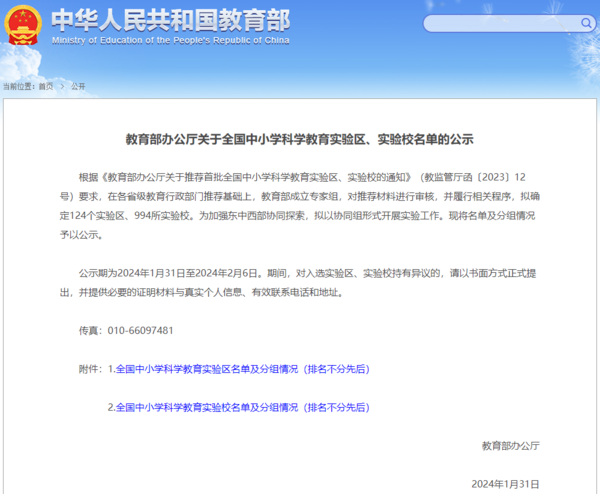Click the search magnifier icon
Image resolution: width=600 pixels, height=494 pixels.
[x=586, y=23]
